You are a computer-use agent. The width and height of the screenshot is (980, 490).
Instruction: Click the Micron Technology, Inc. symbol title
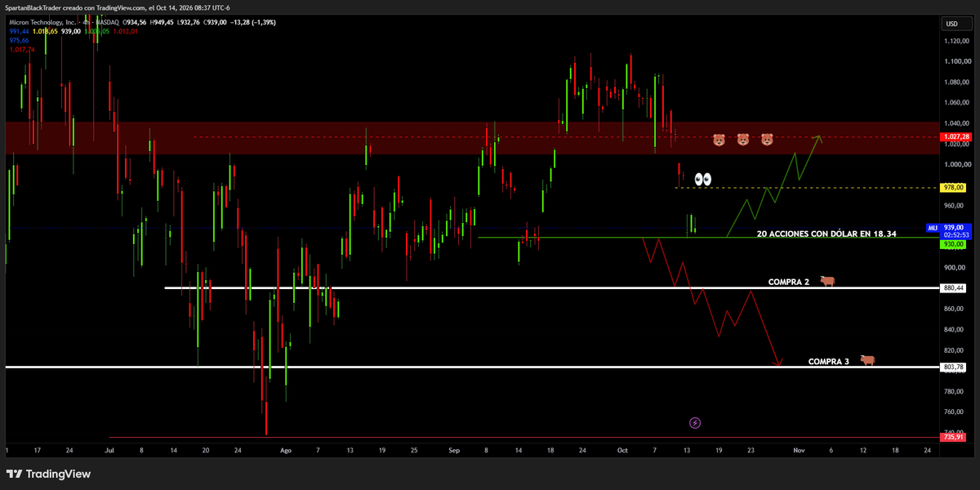pos(42,22)
